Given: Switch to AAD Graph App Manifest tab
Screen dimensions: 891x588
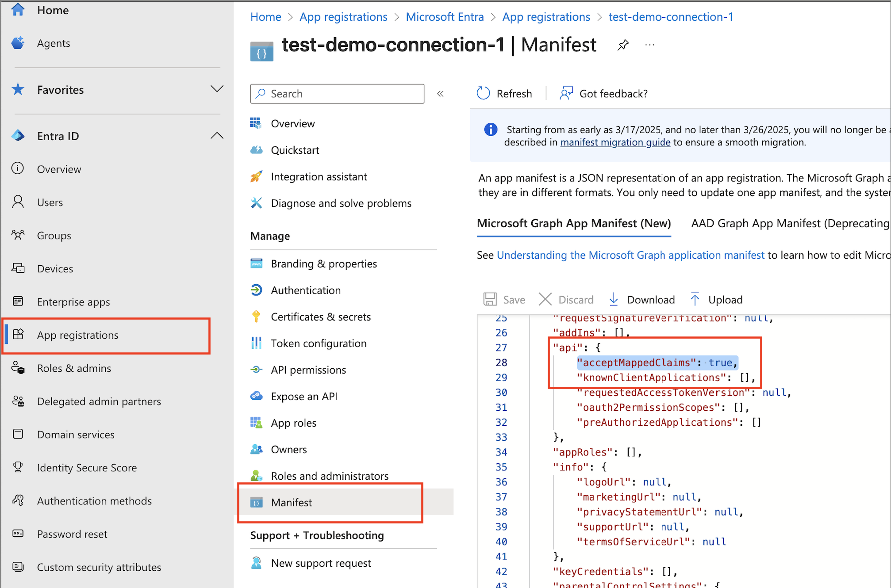Looking at the screenshot, I should pyautogui.click(x=790, y=224).
